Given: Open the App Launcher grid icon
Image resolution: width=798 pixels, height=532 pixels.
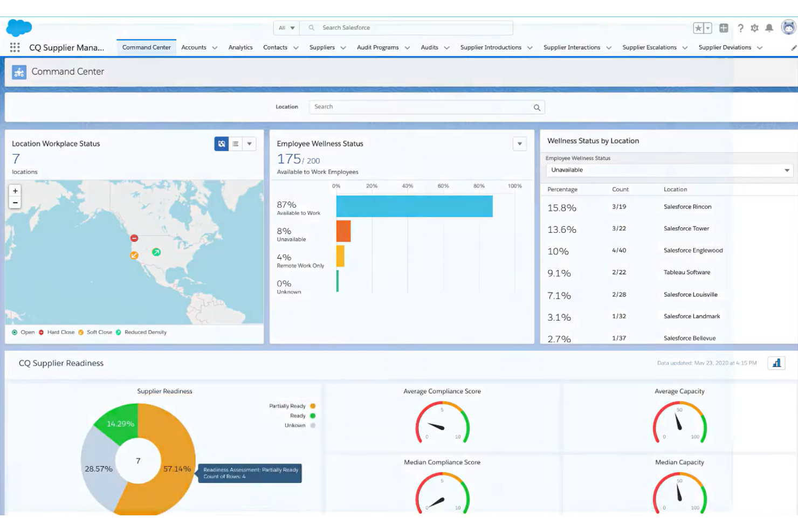Looking at the screenshot, I should [x=15, y=47].
